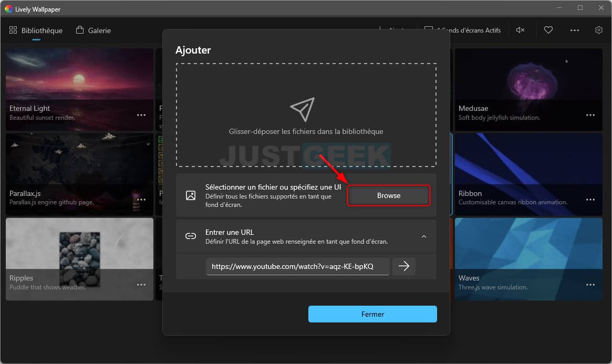Mute audio with the speaker icon

[520, 30]
